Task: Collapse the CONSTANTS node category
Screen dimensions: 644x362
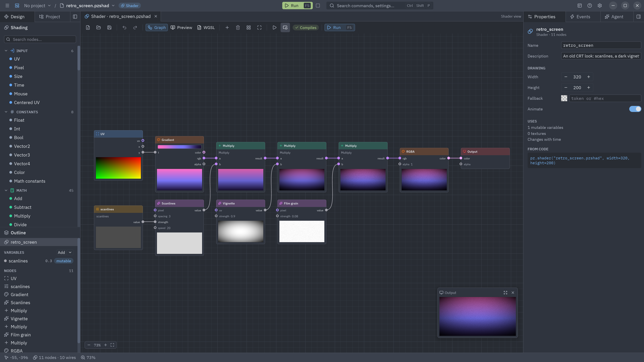Action: click(6, 112)
